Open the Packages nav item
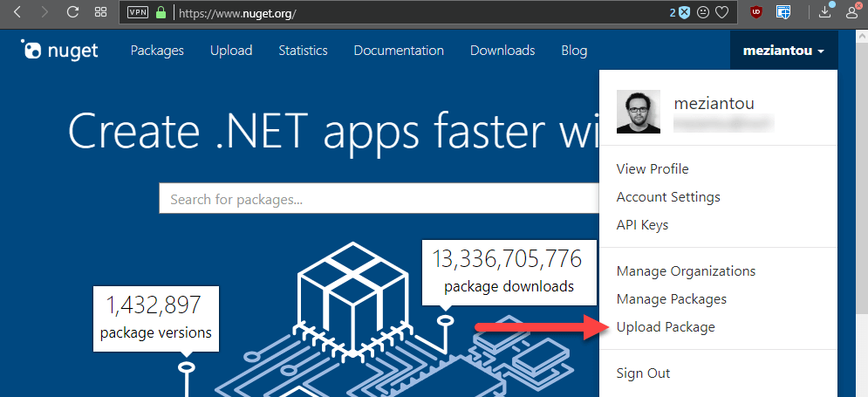This screenshot has height=397, width=868. click(x=157, y=51)
